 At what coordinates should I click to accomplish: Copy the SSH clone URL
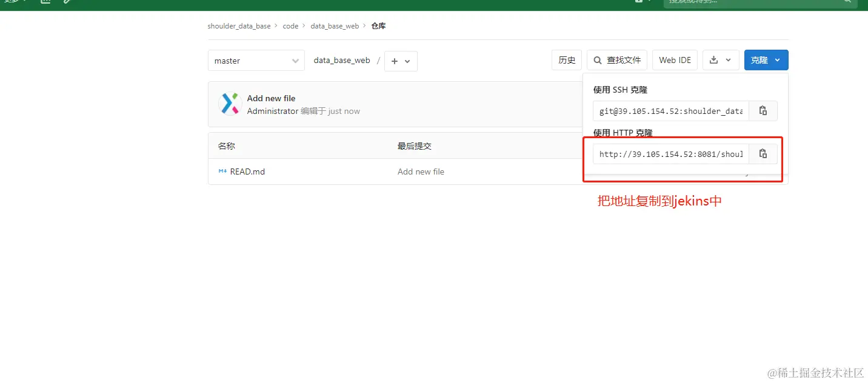tap(763, 111)
